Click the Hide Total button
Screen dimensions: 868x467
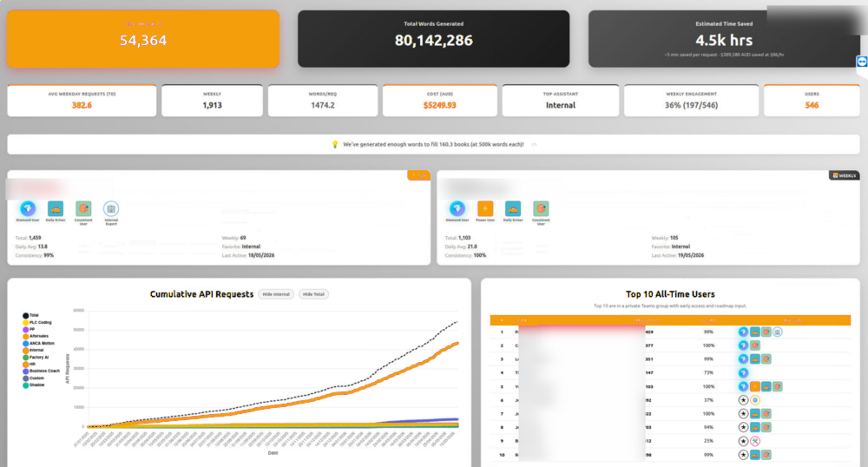[x=314, y=294]
